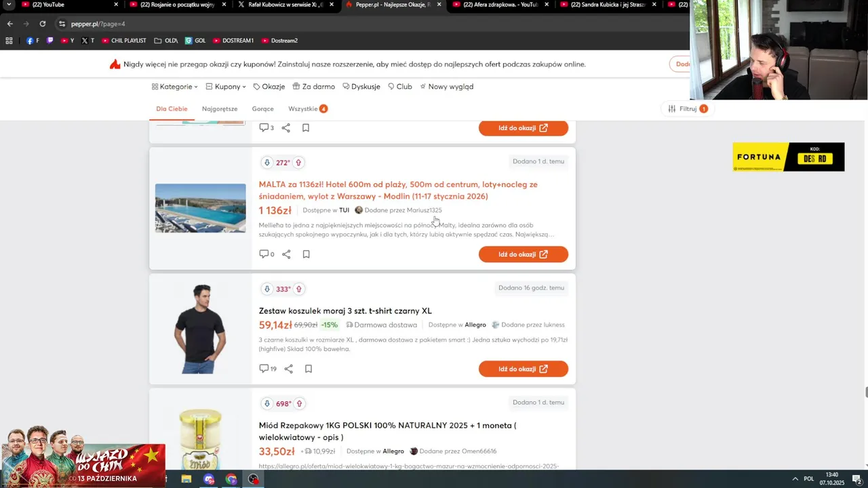Screen dimensions: 868x488
Task: Click Idź do okazji for MALTA deal
Action: click(524, 254)
